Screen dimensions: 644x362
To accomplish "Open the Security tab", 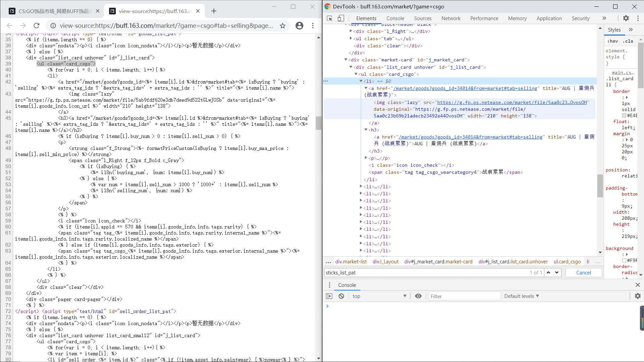I will click(581, 18).
